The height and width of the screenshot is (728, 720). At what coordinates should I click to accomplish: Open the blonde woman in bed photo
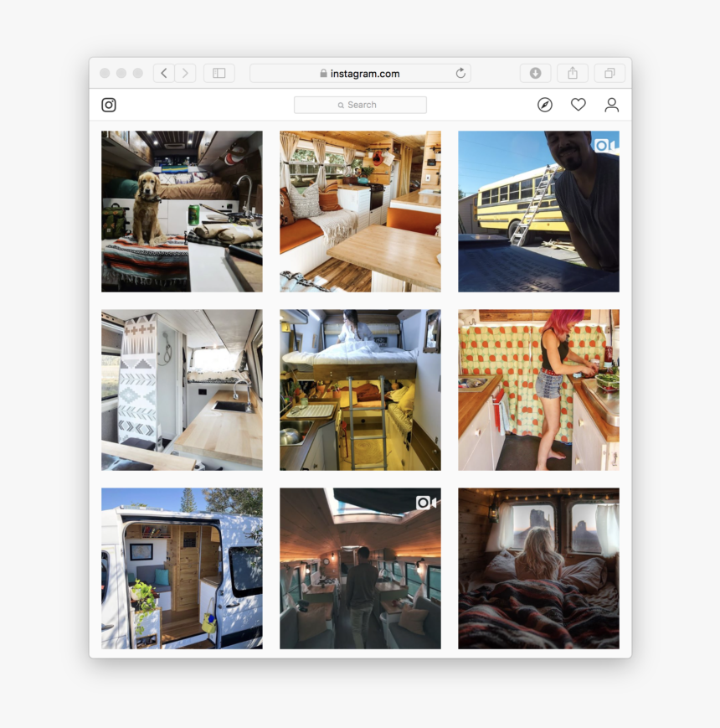click(538, 568)
